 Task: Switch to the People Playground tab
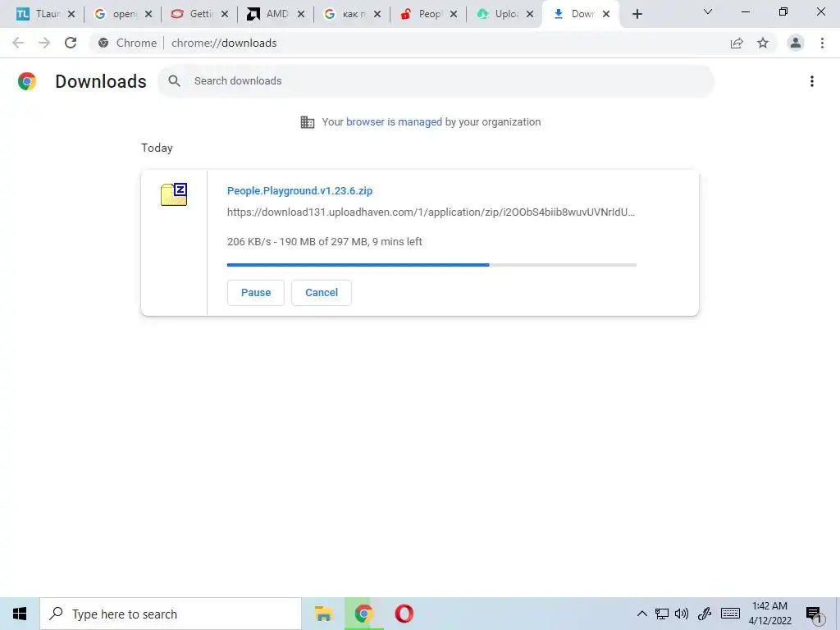point(428,14)
